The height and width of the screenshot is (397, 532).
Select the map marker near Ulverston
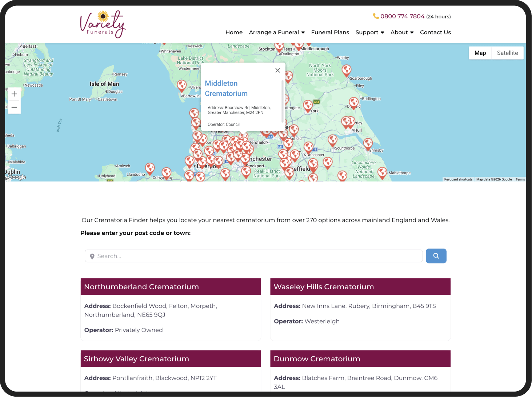pyautogui.click(x=182, y=86)
